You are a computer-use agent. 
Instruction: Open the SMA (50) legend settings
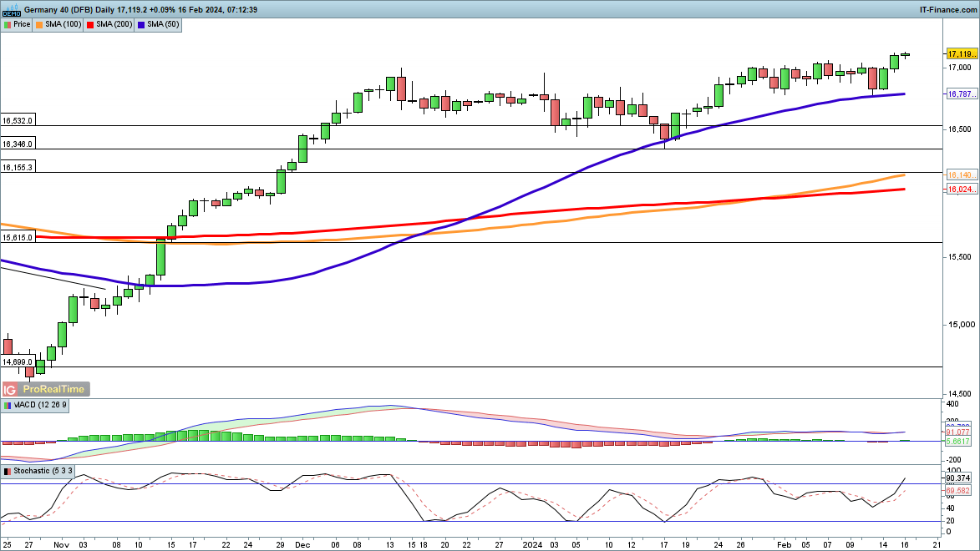click(x=159, y=24)
